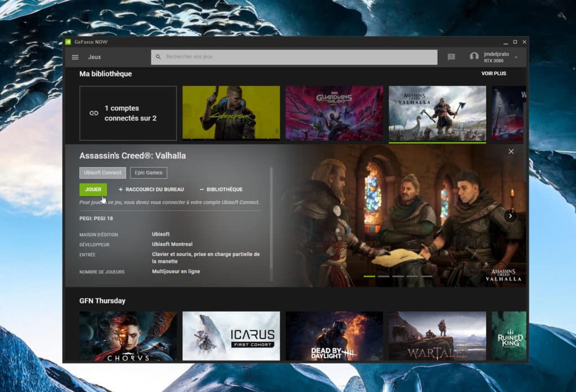
Task: Open the Jeux section
Action: pos(94,57)
